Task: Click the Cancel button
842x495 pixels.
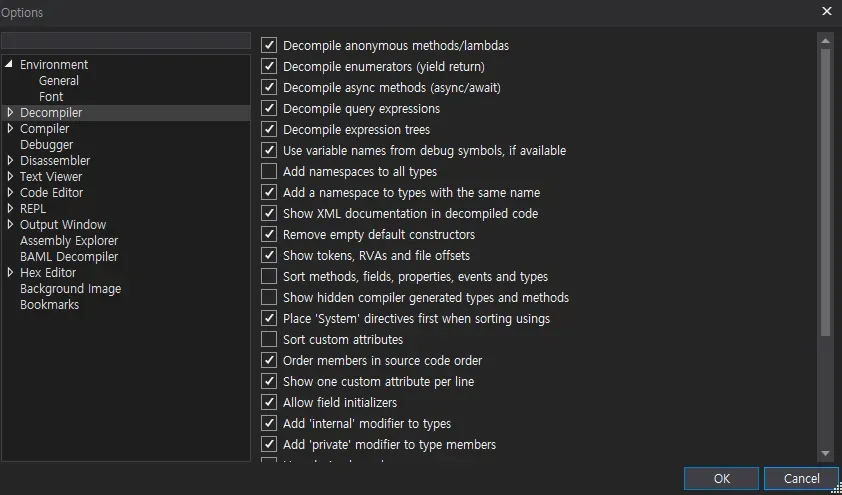Action: [801, 479]
